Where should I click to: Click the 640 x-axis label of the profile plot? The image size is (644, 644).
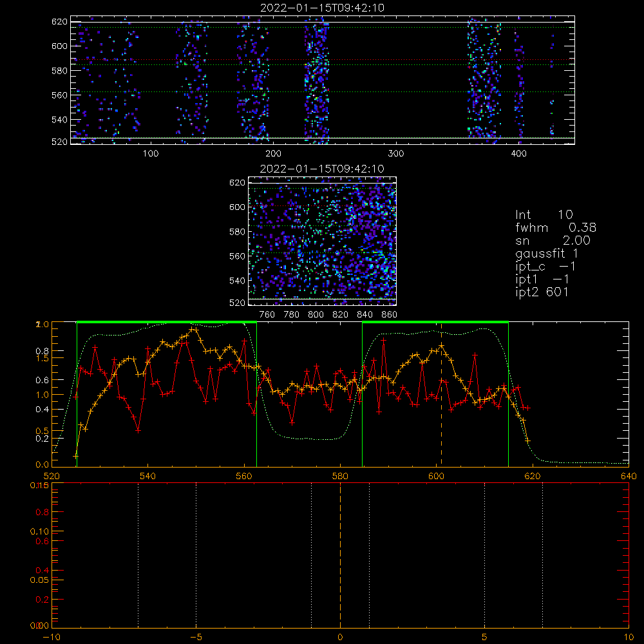[629, 476]
